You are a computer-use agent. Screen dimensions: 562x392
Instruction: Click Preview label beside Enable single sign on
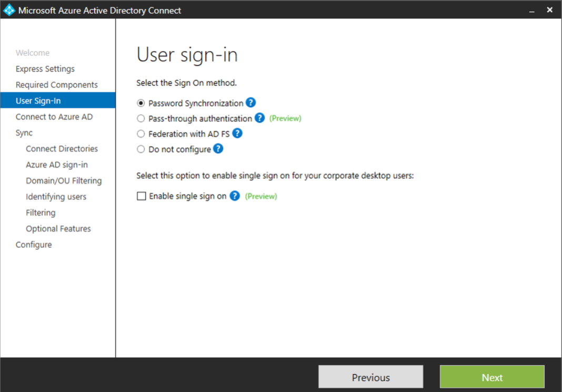click(x=261, y=196)
